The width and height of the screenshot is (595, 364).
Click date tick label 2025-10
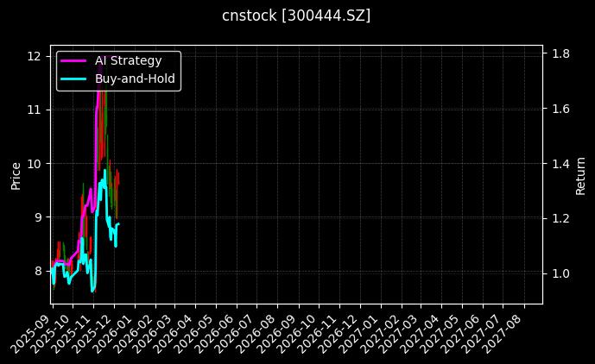pos(51,334)
